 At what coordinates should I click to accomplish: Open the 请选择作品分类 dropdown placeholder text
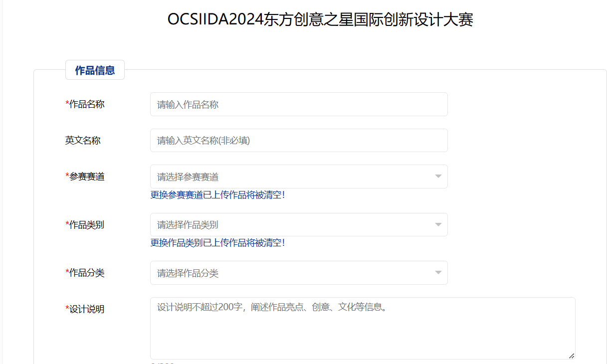188,273
